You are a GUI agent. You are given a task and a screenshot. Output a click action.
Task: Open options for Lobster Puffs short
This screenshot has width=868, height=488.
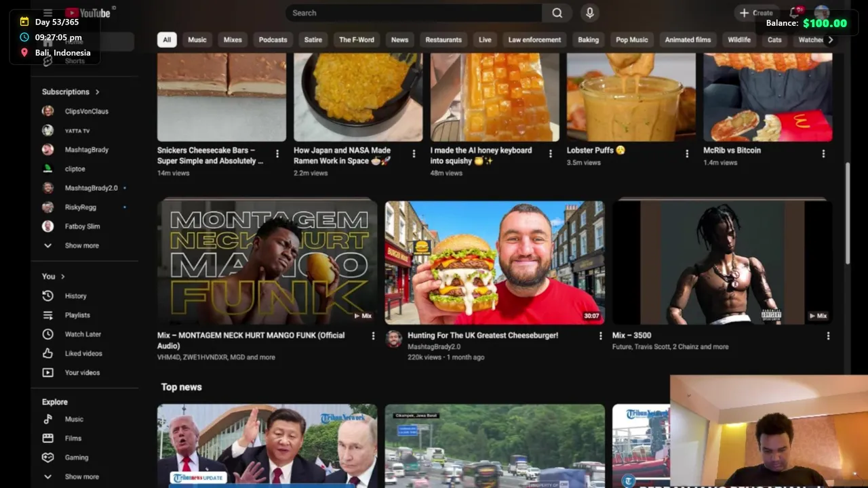687,154
